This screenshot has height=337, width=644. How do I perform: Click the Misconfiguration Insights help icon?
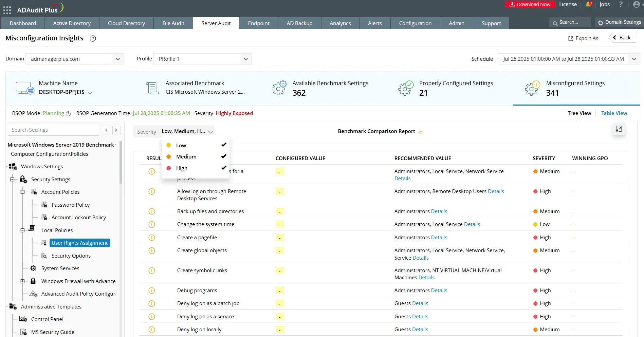(x=93, y=39)
